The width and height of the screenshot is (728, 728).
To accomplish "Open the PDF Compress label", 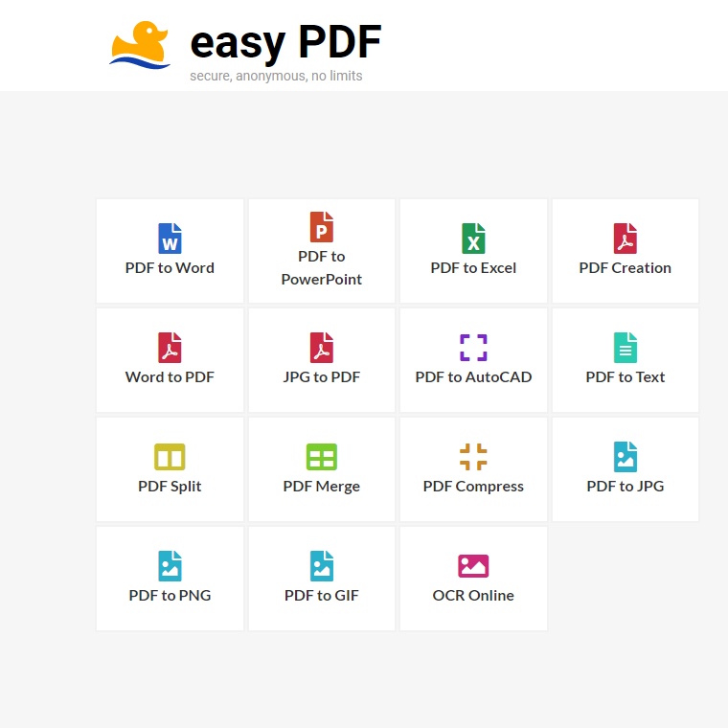I will pos(473,486).
